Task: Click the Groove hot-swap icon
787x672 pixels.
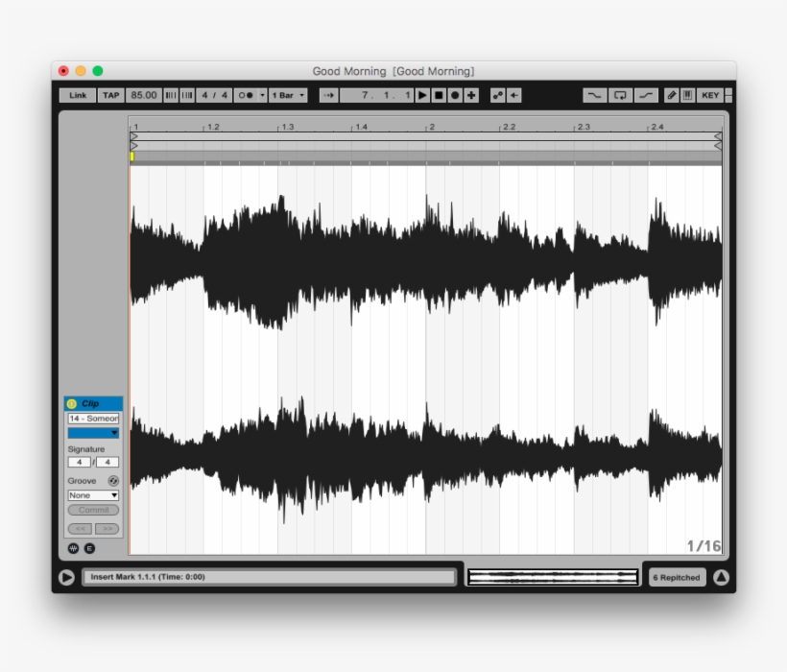Action: (113, 481)
